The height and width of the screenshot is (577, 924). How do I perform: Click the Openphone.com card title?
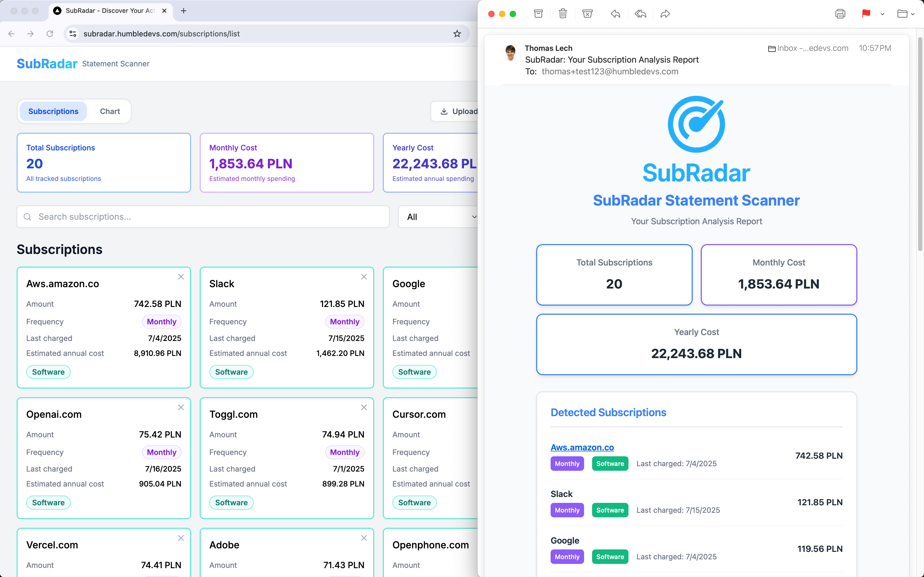pos(430,545)
